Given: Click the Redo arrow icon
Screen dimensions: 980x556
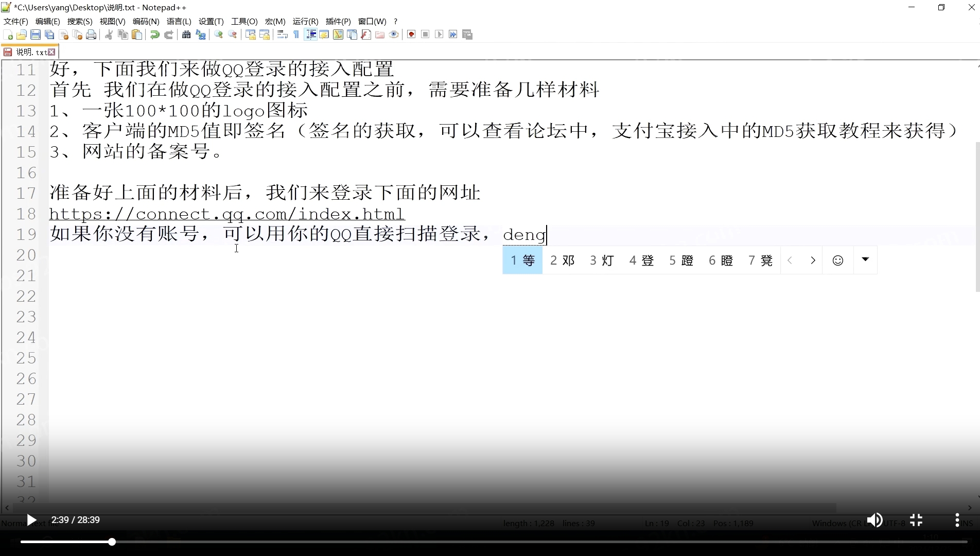Looking at the screenshot, I should tap(168, 34).
